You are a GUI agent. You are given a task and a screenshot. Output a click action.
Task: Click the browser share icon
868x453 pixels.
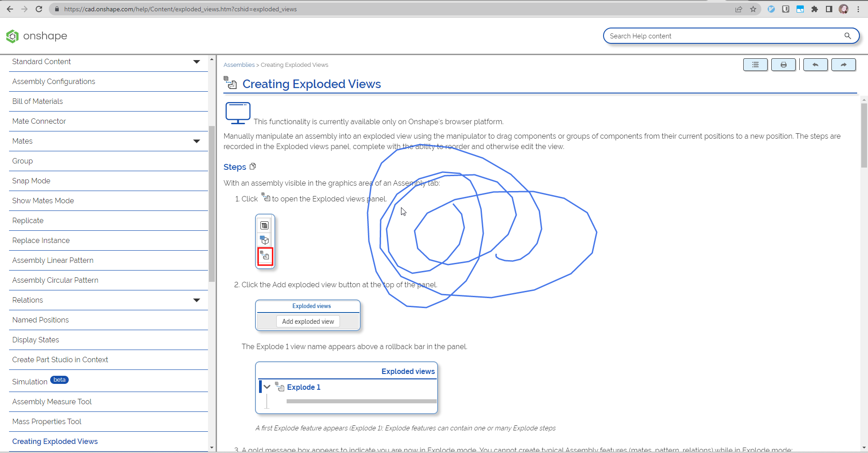(x=739, y=9)
